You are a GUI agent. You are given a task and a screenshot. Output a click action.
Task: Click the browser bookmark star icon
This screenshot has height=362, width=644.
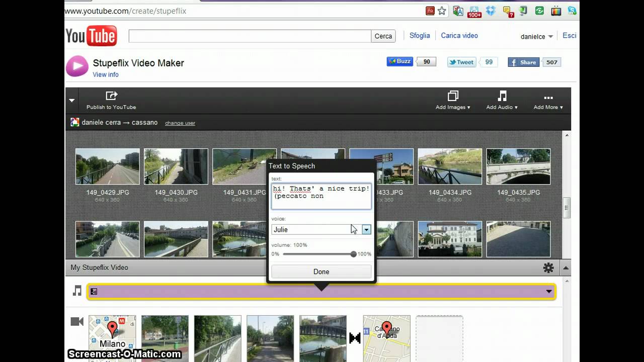pos(442,11)
